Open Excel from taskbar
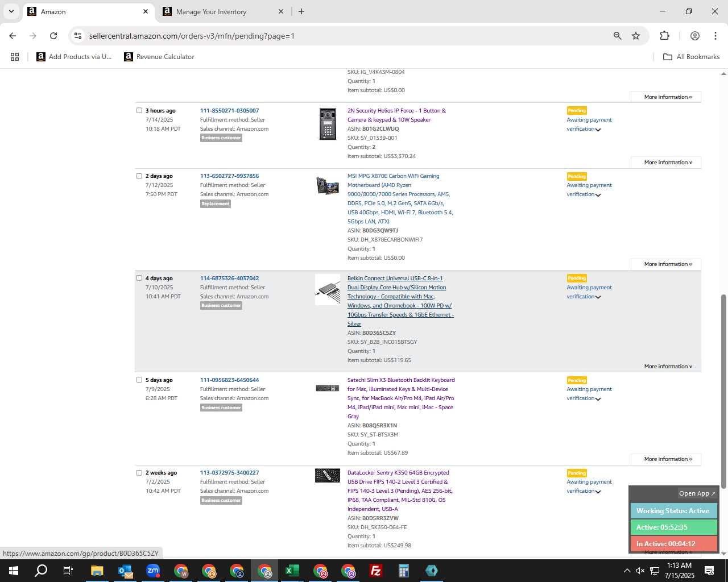The height and width of the screenshot is (582, 728). [x=292, y=571]
